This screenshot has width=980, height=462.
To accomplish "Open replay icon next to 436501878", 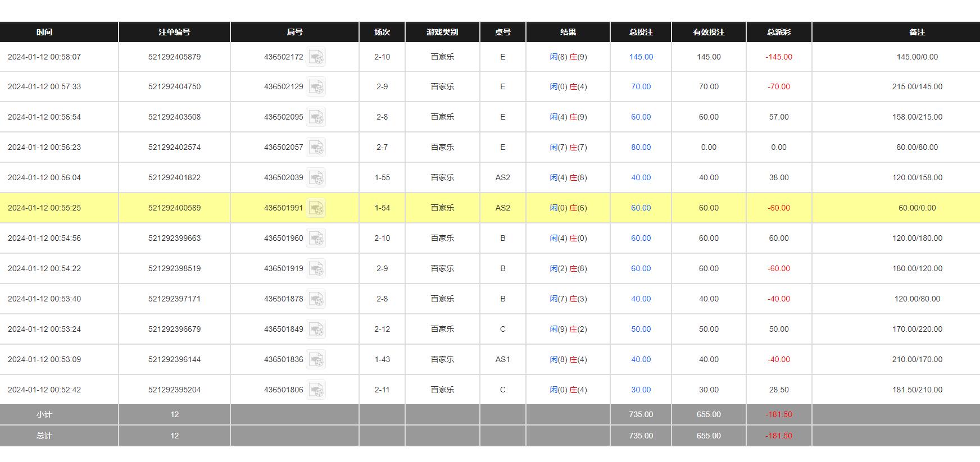I will [316, 299].
